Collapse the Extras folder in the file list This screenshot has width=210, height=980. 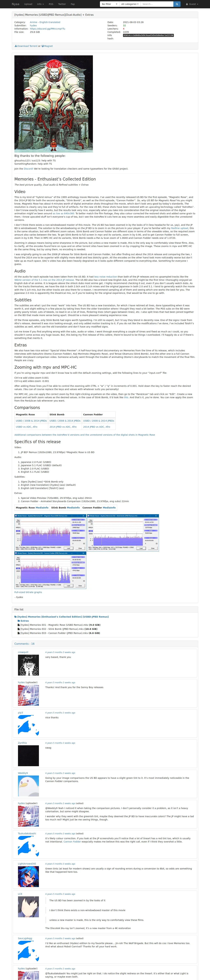pyautogui.click(x=24, y=621)
